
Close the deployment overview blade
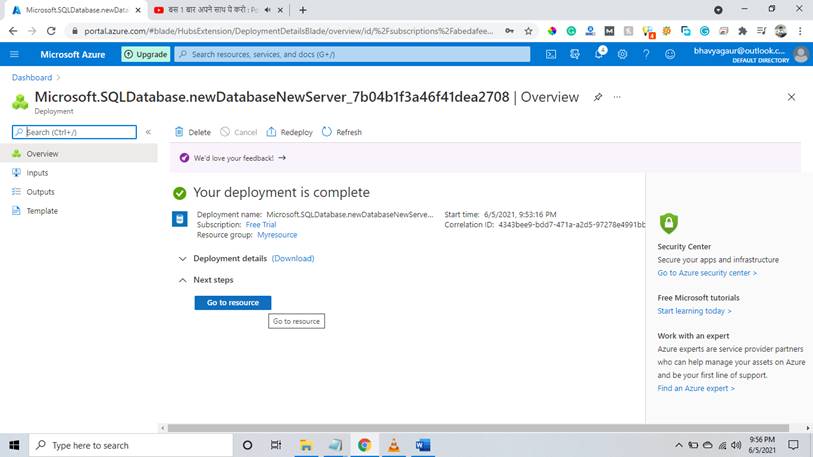click(x=791, y=97)
